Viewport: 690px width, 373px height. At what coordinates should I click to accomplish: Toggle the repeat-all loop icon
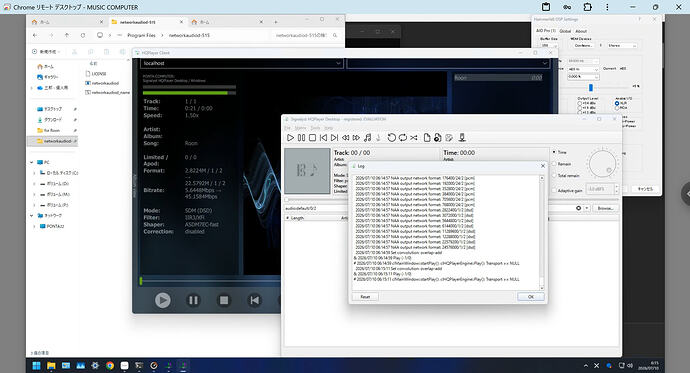pyautogui.click(x=403, y=138)
